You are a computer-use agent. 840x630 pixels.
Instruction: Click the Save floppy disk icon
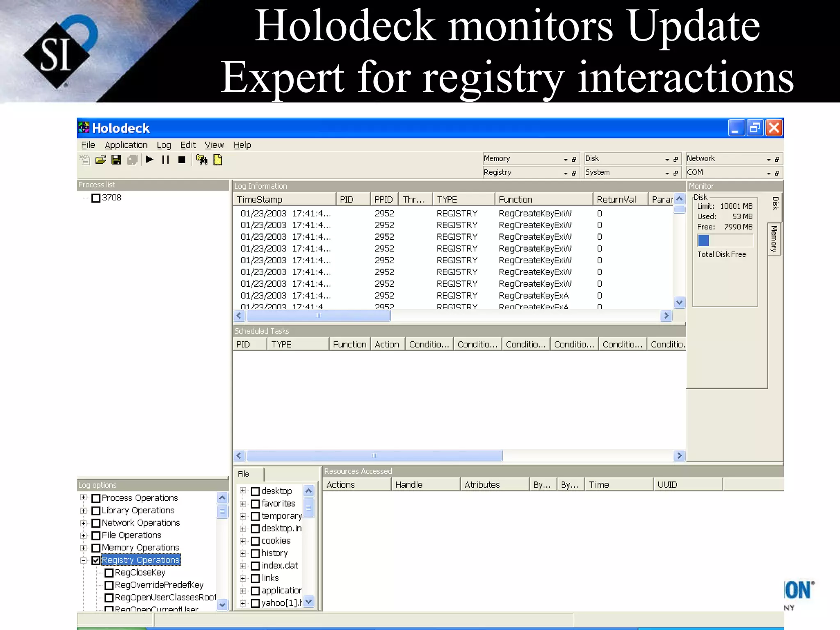coord(116,160)
